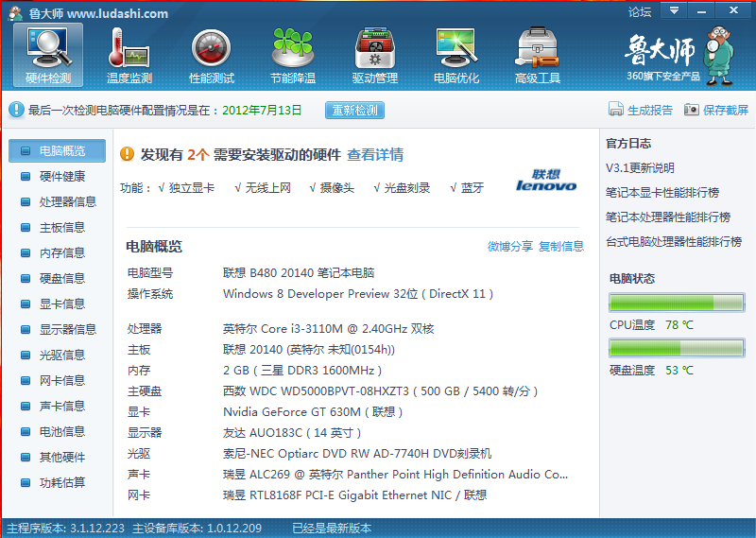Open 性能测试 performance test gauge icon

(211, 55)
